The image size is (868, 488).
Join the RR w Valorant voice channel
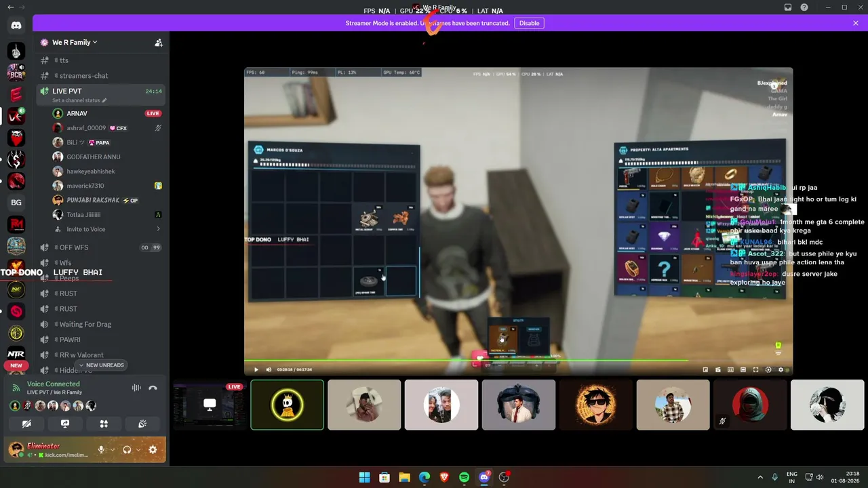point(102,355)
